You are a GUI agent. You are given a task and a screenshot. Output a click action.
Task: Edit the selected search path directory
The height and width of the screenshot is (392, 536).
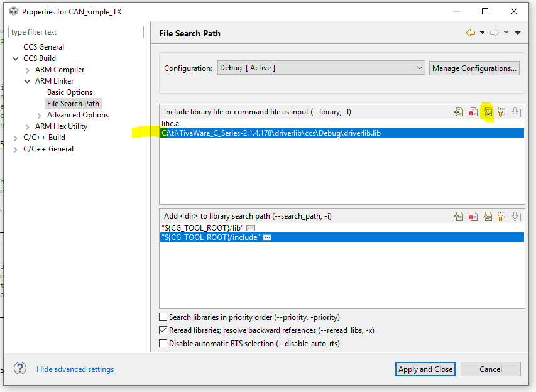pyautogui.click(x=488, y=216)
